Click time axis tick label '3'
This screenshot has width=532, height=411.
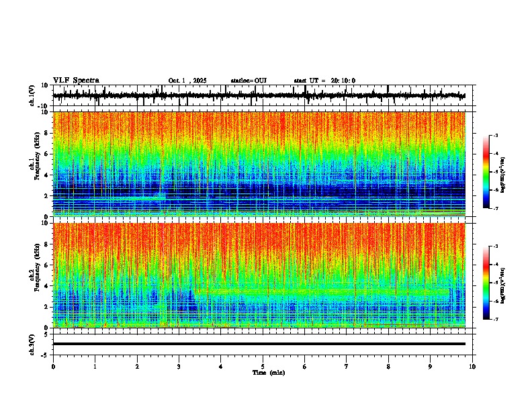(x=179, y=367)
